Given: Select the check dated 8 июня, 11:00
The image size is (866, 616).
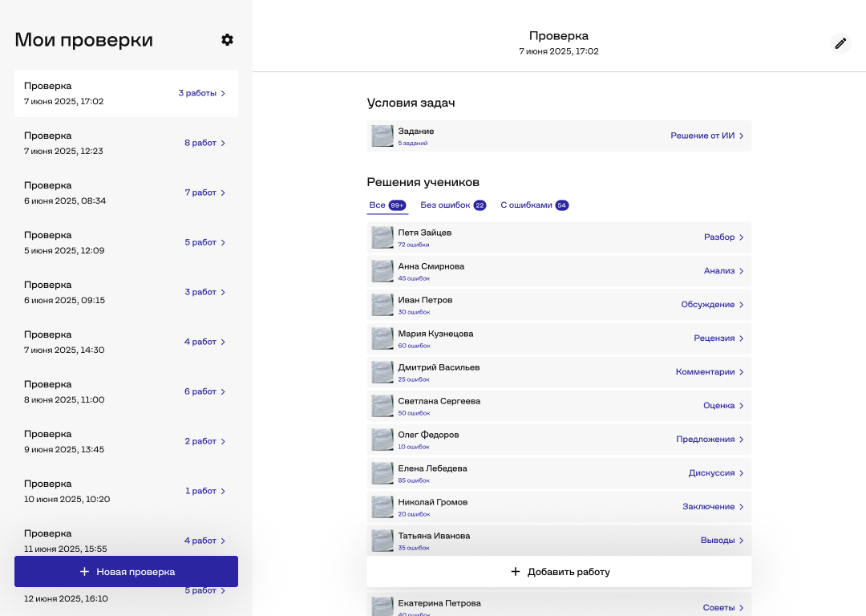Looking at the screenshot, I should point(126,391).
